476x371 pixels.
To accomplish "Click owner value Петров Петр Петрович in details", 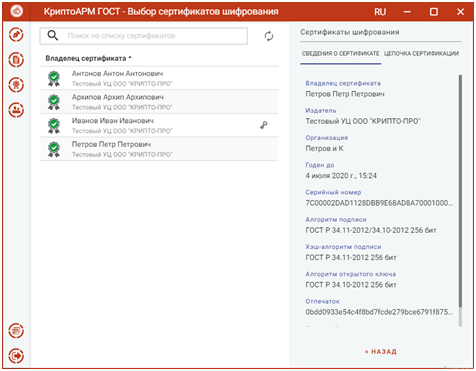I will [345, 94].
